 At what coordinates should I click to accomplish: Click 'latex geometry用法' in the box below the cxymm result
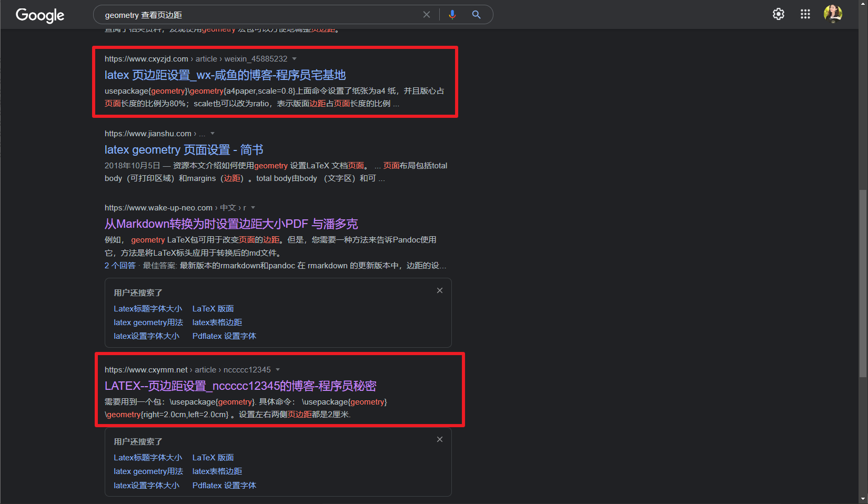click(148, 471)
